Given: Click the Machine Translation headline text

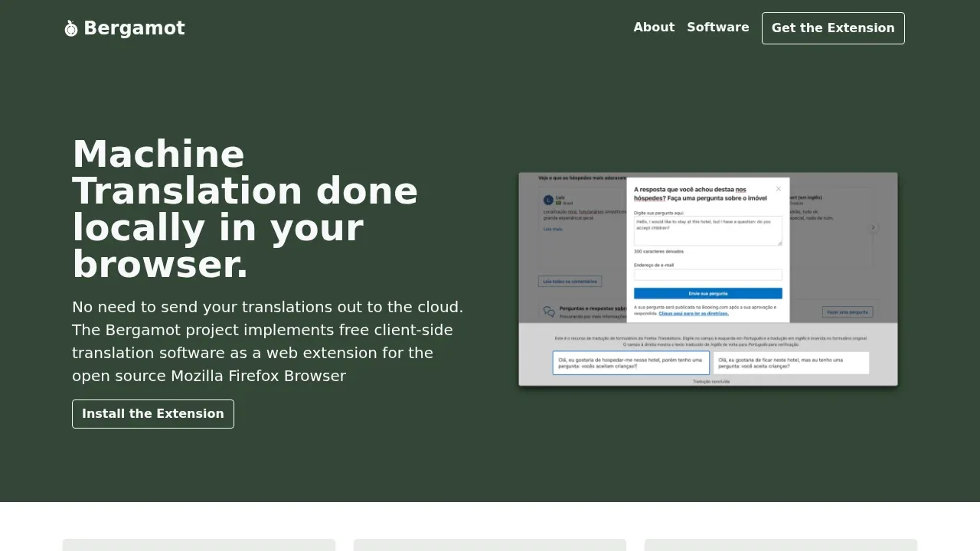Looking at the screenshot, I should (245, 209).
